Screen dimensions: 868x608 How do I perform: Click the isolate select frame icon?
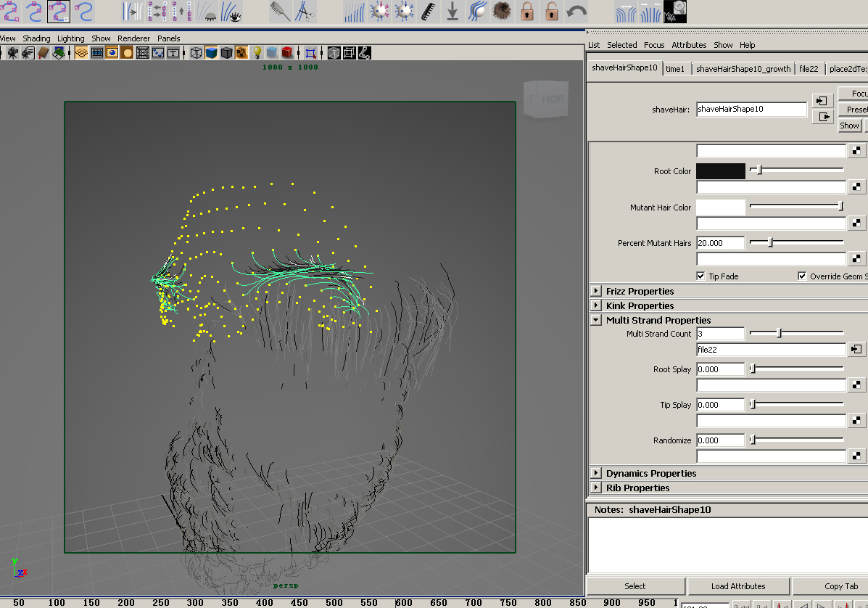310,53
